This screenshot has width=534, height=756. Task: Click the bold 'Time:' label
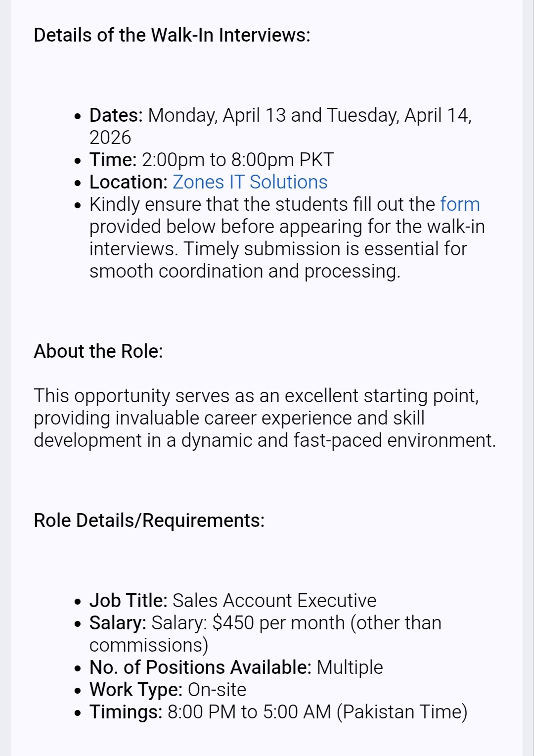click(x=113, y=160)
